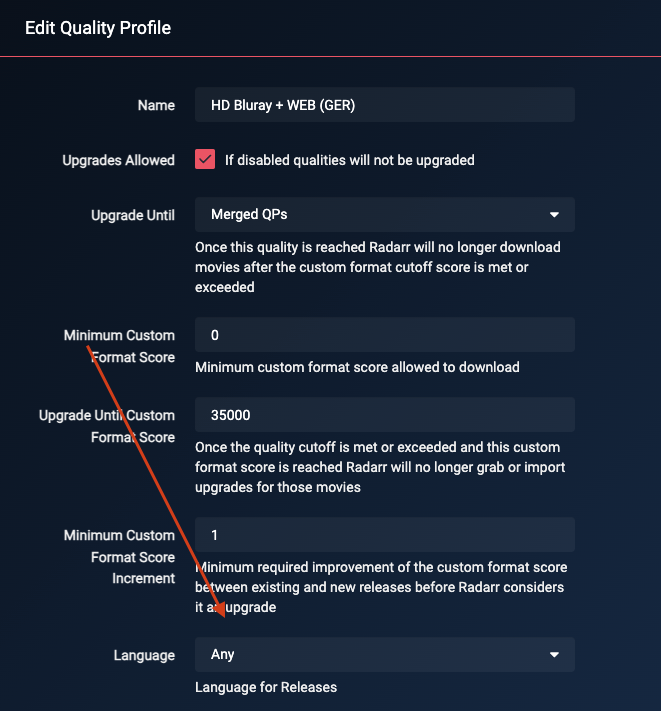Click the 'Minimum custom format score allowed to download' hint
The width and height of the screenshot is (661, 711).
(x=357, y=367)
